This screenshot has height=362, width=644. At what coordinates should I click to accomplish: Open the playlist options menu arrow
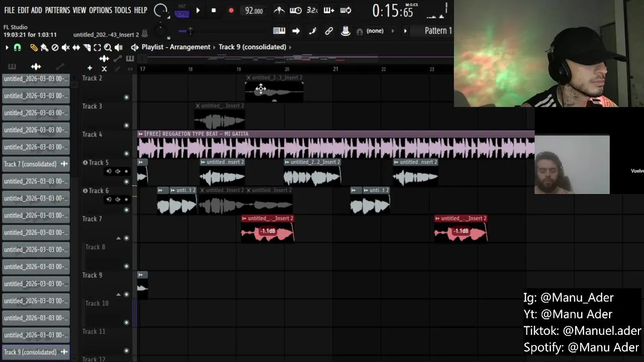7,47
